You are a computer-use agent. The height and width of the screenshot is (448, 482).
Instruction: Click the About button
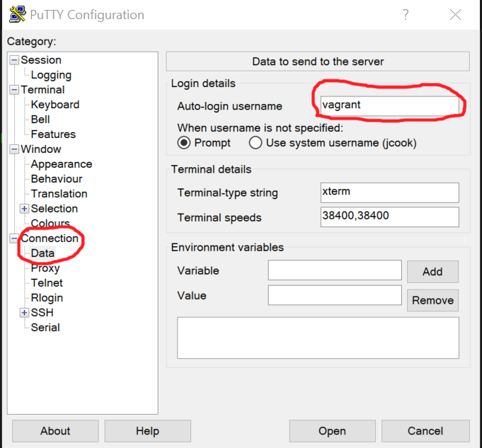tap(55, 431)
